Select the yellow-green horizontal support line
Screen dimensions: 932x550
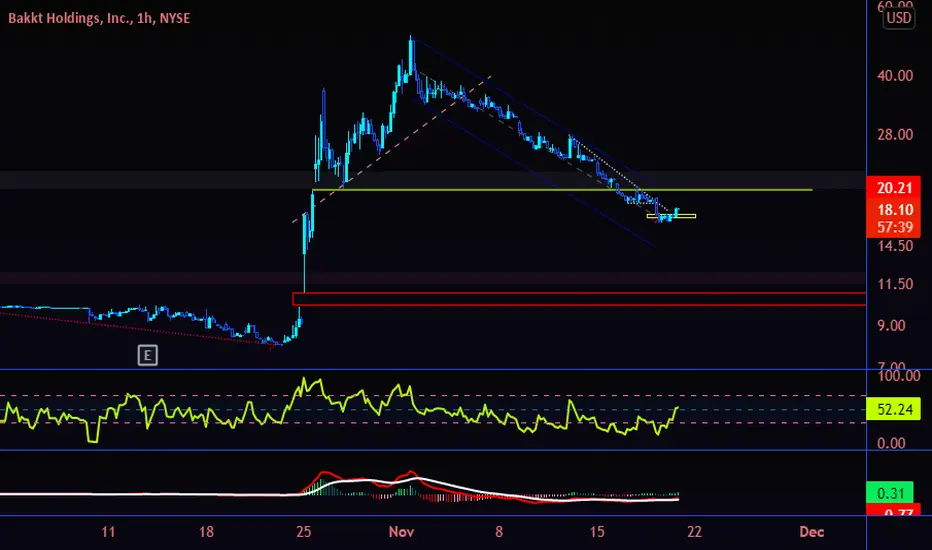562,190
